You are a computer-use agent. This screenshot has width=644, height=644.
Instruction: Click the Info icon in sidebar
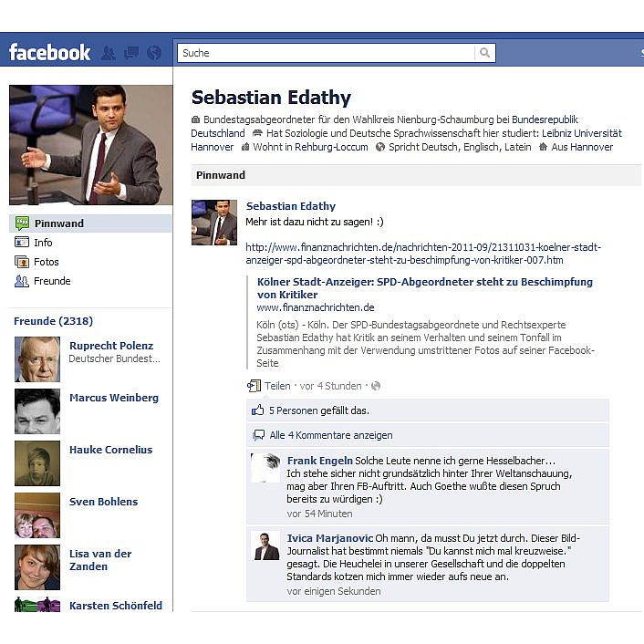coord(22,243)
